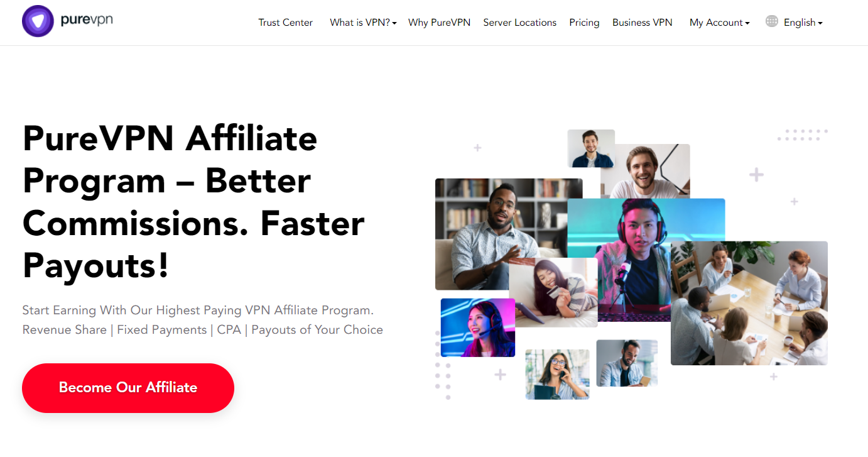Click the PureVPN Affiliate Program headline
Viewport: 868px width, 457px height.
point(193,201)
